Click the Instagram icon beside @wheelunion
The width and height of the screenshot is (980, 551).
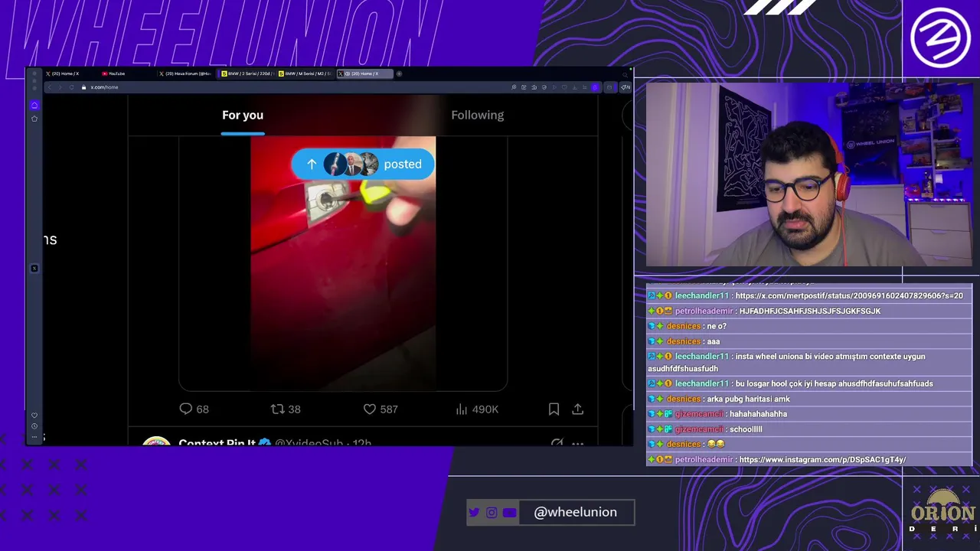[492, 512]
